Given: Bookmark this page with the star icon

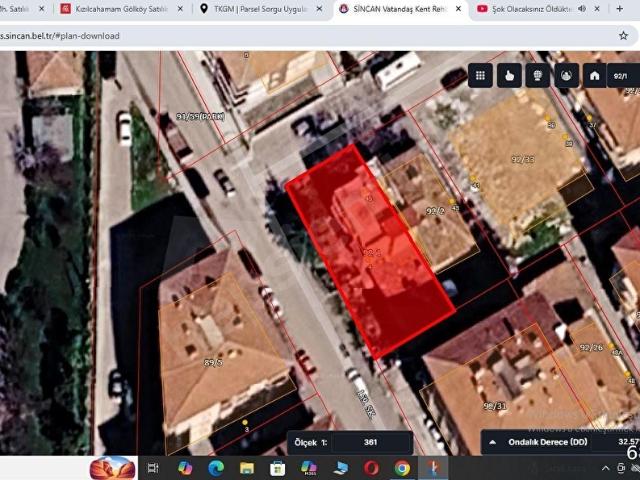Looking at the screenshot, I should pos(623,36).
